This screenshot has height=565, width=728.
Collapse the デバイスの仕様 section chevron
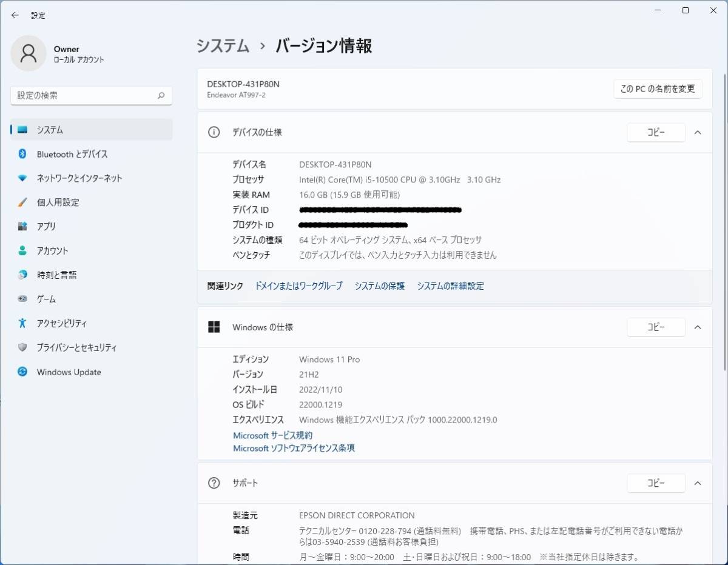pyautogui.click(x=698, y=132)
